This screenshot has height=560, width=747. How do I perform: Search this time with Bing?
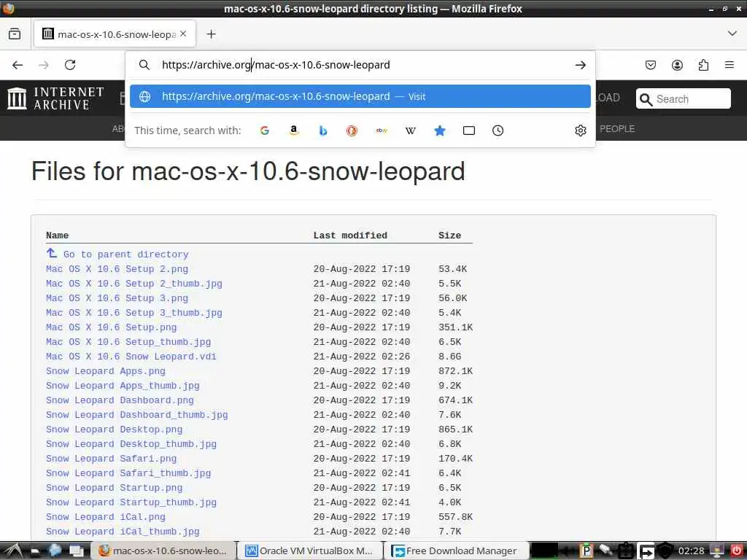pos(323,131)
